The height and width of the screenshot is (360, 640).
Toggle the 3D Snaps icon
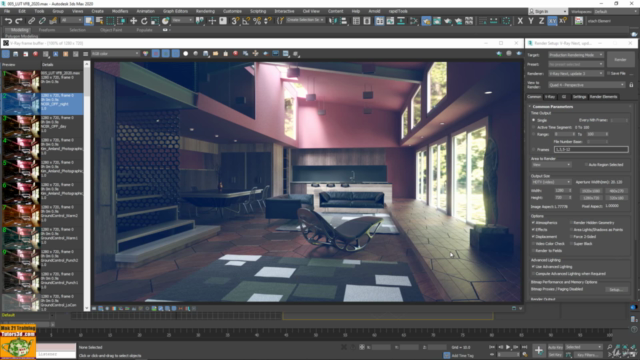click(235, 21)
